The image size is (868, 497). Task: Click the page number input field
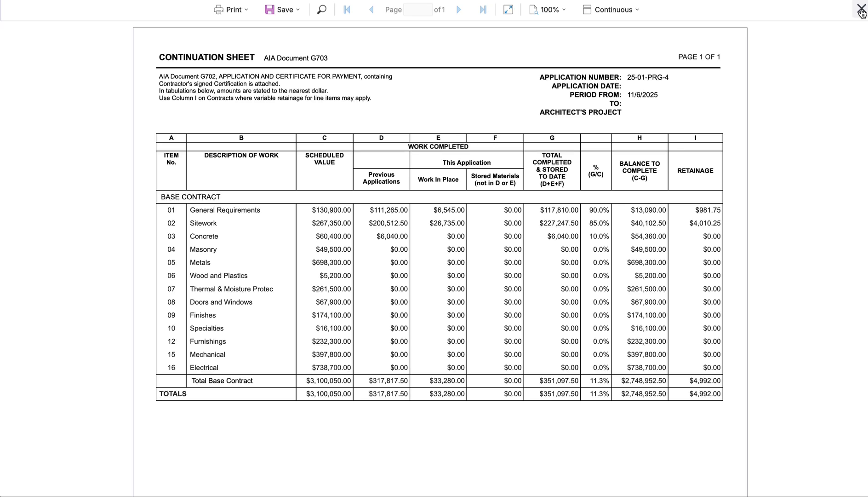coord(417,10)
